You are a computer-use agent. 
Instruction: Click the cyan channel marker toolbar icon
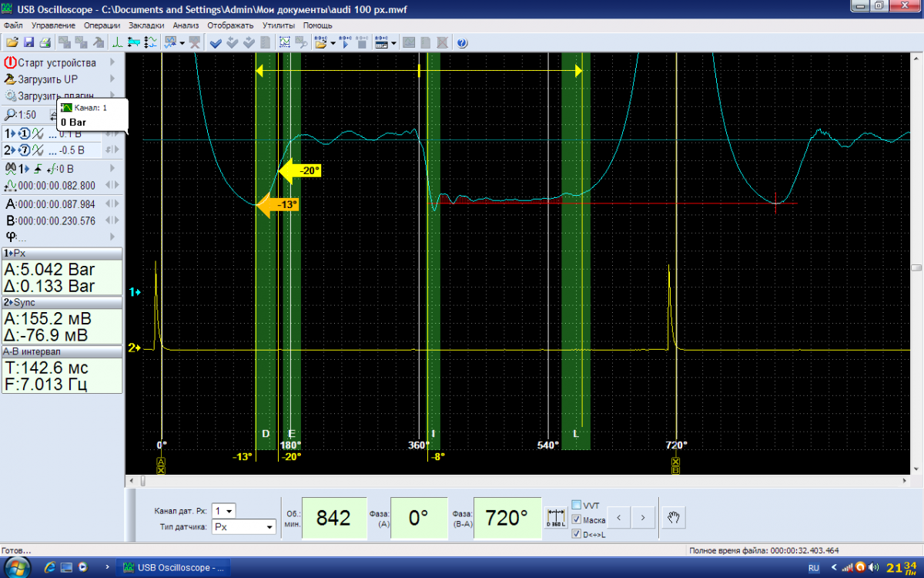tap(133, 42)
